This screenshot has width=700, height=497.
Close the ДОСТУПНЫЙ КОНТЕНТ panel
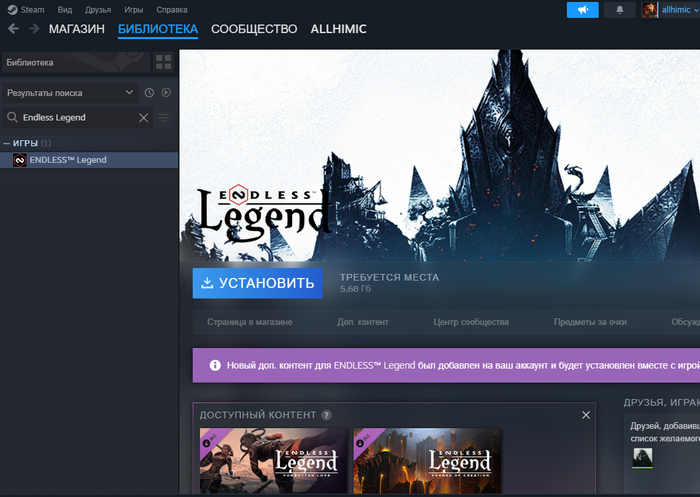click(586, 415)
